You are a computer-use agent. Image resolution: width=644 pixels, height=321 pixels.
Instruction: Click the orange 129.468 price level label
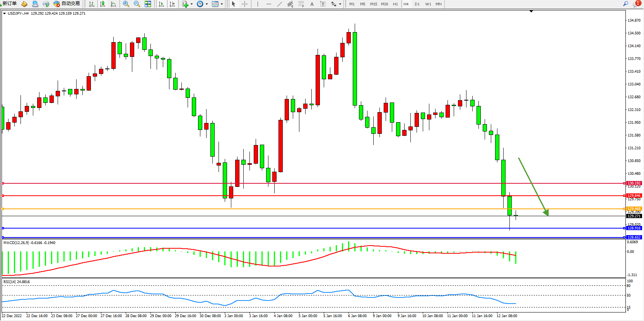(634, 209)
